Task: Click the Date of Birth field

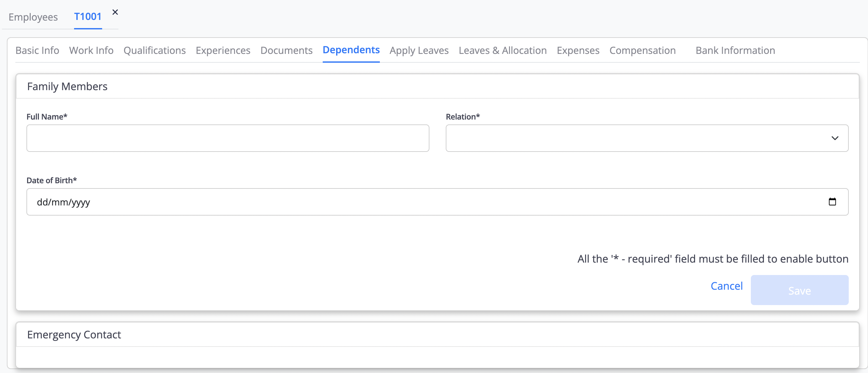Action: [404, 202]
